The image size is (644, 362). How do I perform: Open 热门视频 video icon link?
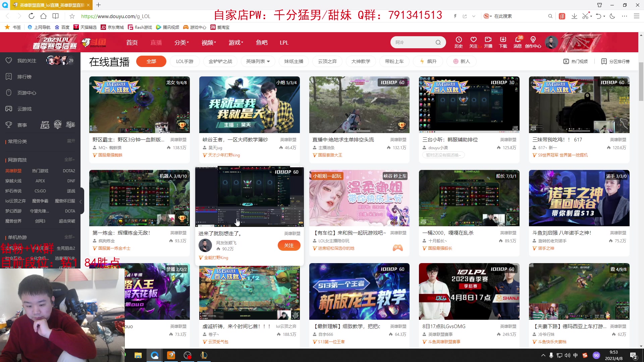coord(576,61)
